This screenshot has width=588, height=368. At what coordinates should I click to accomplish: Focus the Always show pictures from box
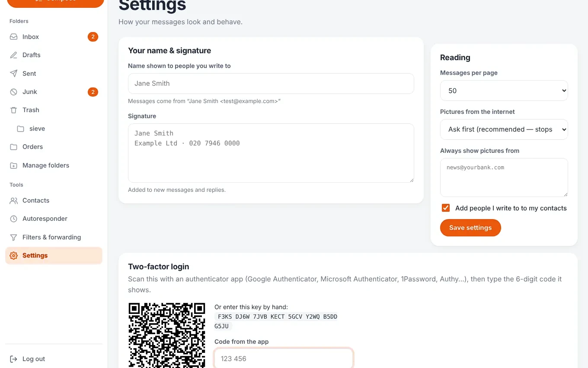504,178
